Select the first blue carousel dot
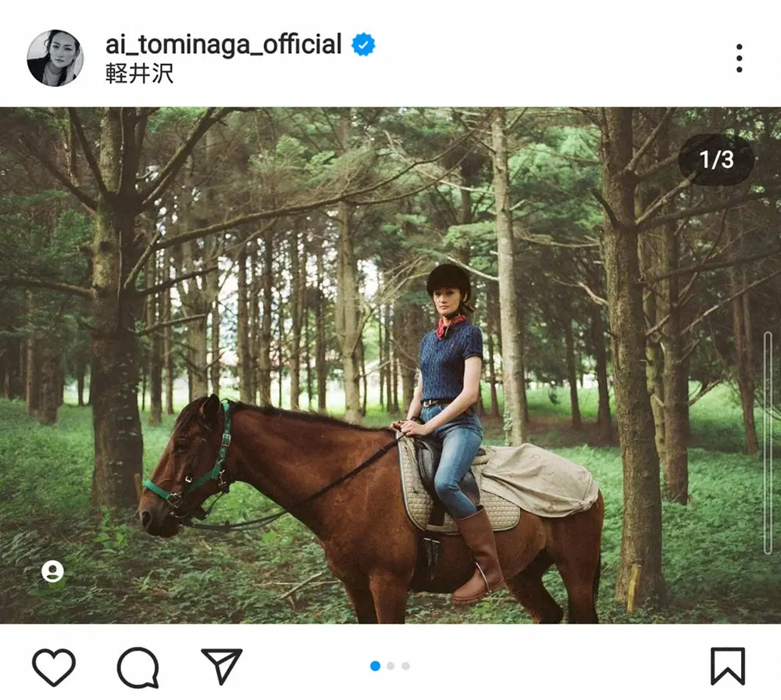Image resolution: width=781 pixels, height=700 pixels. click(x=375, y=666)
